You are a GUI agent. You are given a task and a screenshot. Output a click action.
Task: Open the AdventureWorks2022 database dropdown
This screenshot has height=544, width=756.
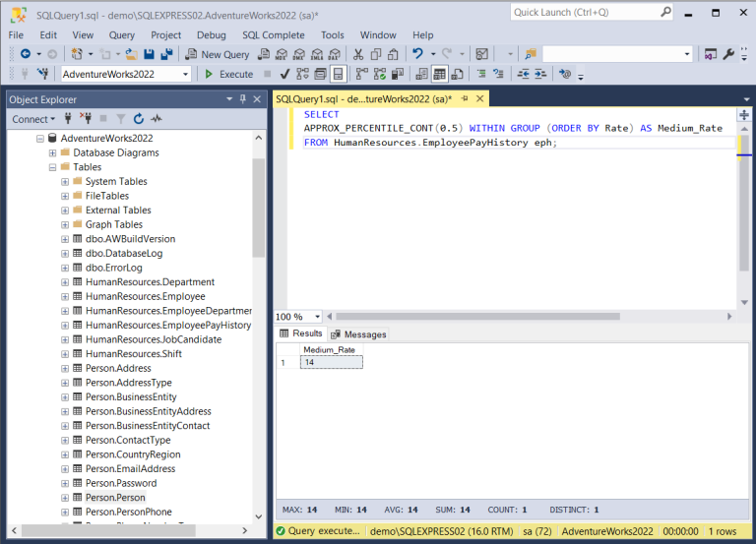click(186, 74)
